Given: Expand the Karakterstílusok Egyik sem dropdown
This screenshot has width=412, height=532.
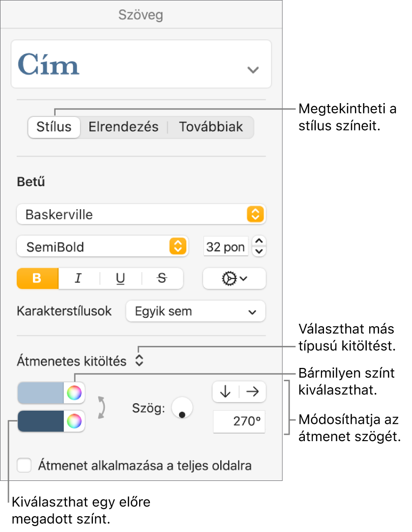Looking at the screenshot, I should click(196, 311).
